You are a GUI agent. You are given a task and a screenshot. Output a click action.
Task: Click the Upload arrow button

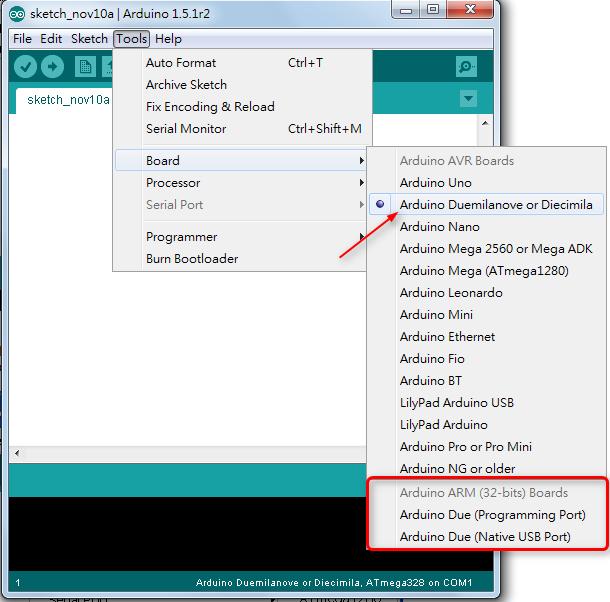(53, 67)
